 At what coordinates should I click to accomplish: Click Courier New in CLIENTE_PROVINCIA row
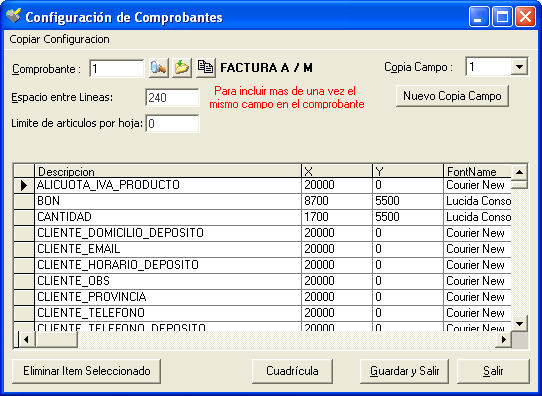point(477,297)
